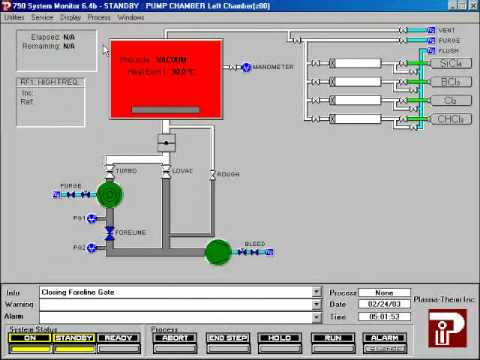The height and width of the screenshot is (360, 480).
Task: Click the Cl2 gas supply valve
Action: [x=403, y=100]
